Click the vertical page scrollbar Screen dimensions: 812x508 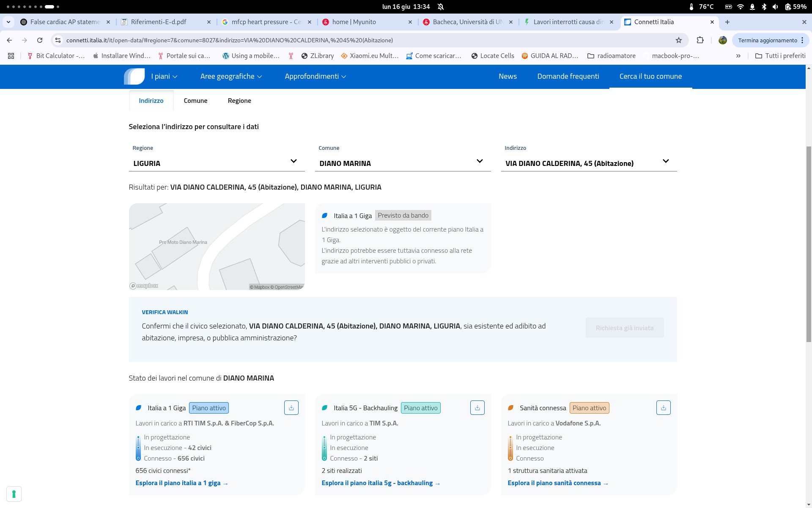(x=809, y=243)
